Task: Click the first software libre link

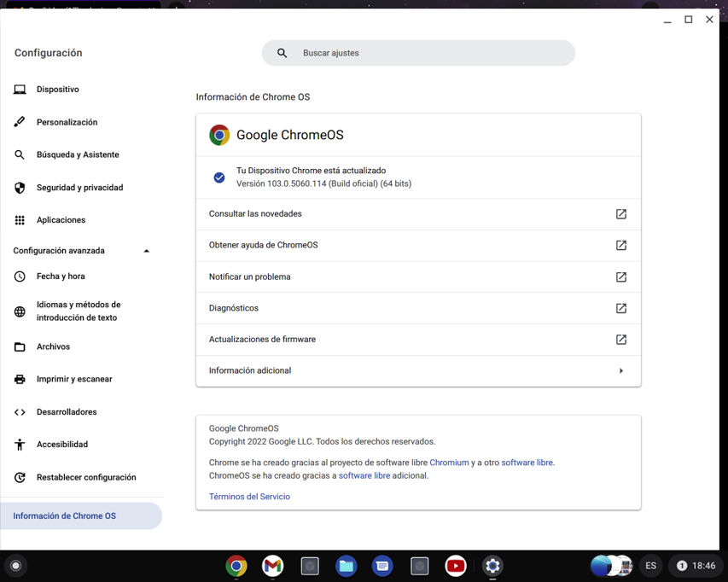Action: pos(527,463)
